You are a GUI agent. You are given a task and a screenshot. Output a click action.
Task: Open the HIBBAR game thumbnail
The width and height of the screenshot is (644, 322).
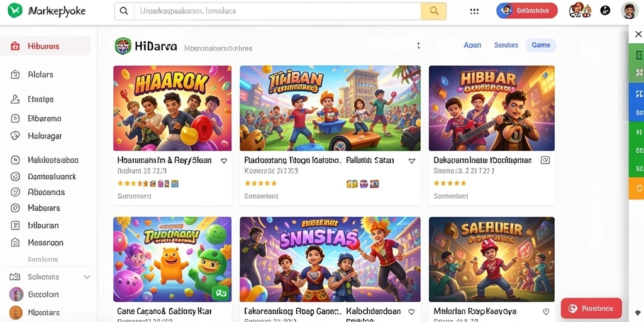click(x=492, y=108)
